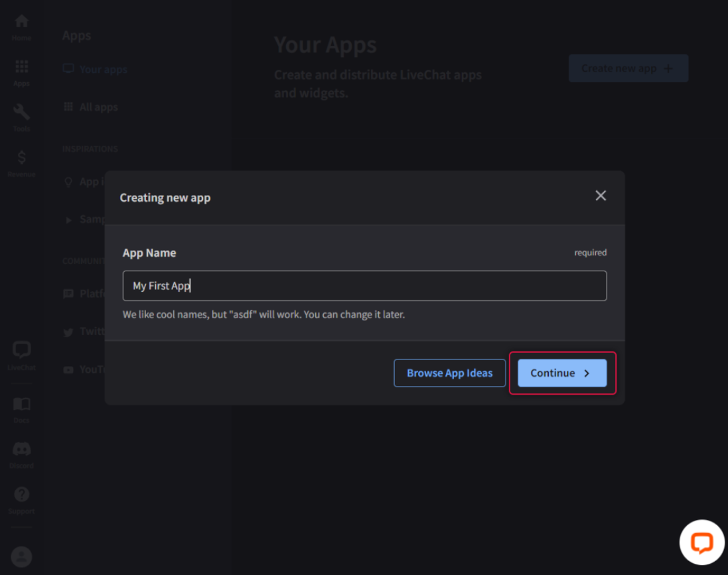Open the Support question mark icon

[x=21, y=498]
